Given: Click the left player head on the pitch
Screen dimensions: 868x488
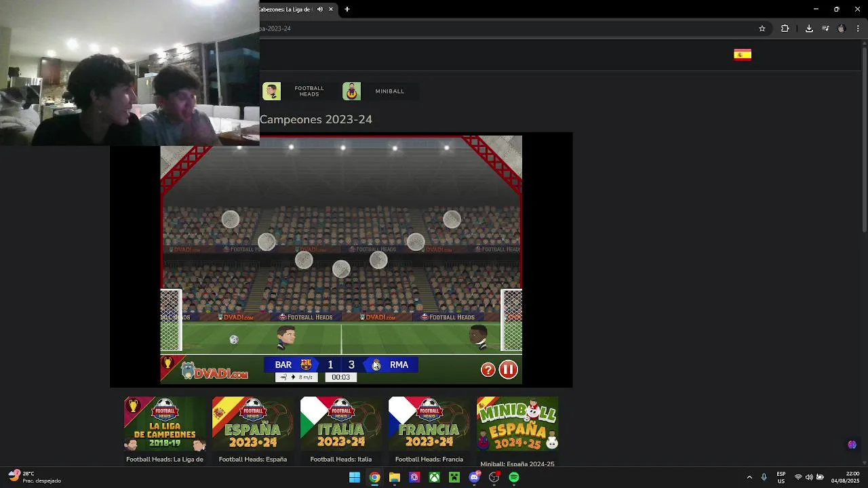Looking at the screenshot, I should click(286, 337).
